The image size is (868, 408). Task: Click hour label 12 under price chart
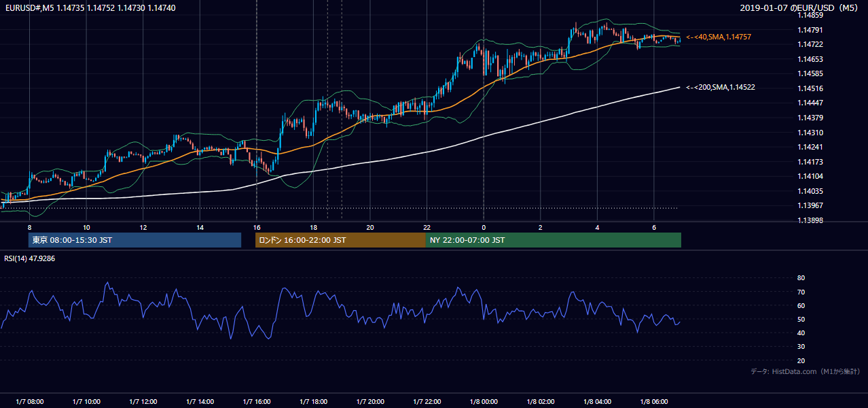(x=143, y=227)
